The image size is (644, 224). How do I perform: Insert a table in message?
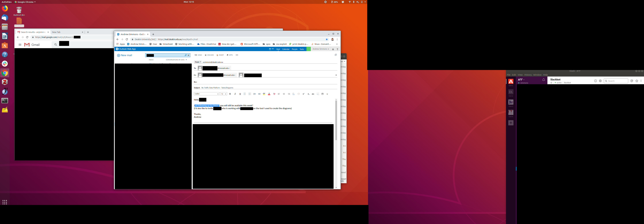pyautogui.click(x=322, y=94)
